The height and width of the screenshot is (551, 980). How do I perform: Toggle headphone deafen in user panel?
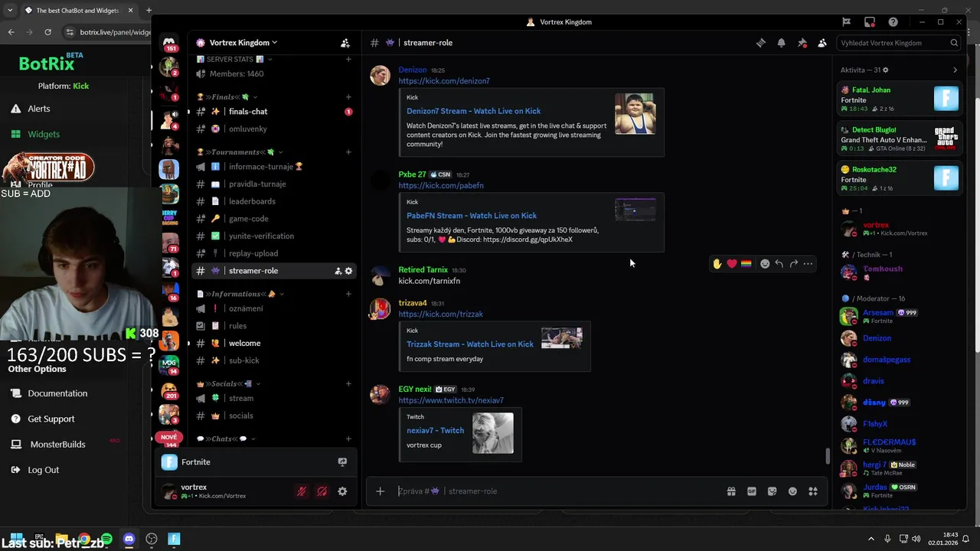click(322, 491)
